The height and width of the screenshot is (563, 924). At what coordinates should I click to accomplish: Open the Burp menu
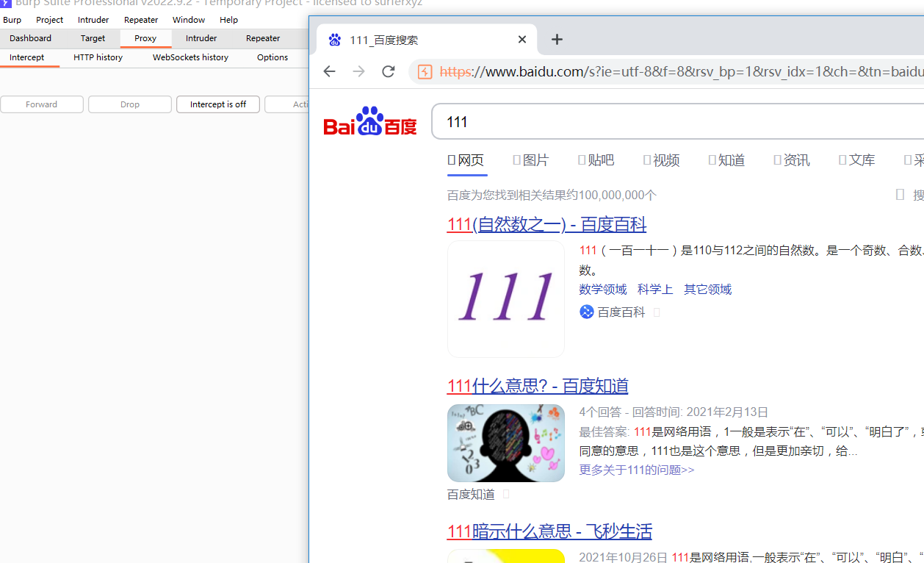tap(12, 20)
